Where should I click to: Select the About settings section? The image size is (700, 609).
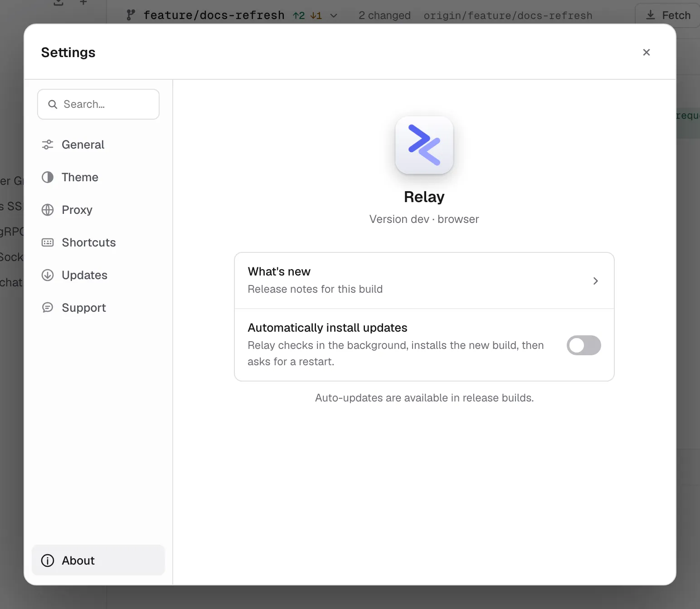tap(98, 561)
